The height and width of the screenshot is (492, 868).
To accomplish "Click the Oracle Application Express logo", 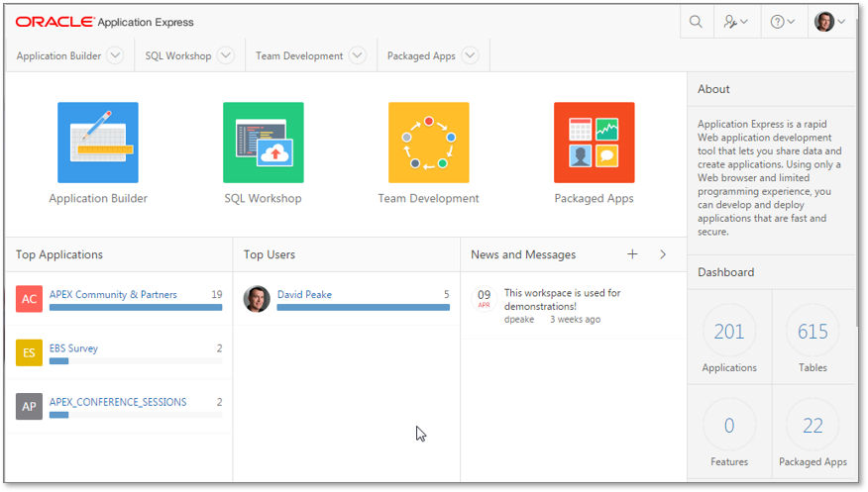I will [x=105, y=22].
